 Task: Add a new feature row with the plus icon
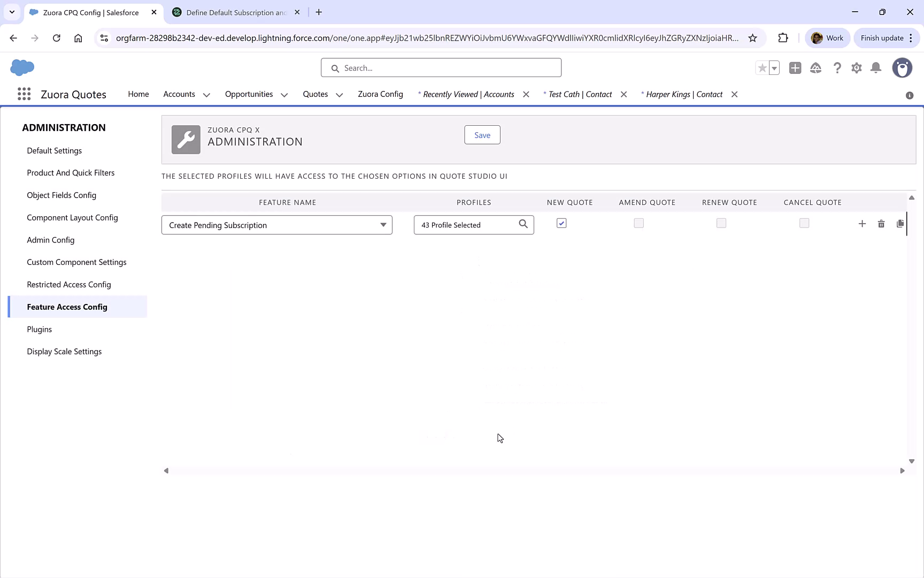point(862,224)
